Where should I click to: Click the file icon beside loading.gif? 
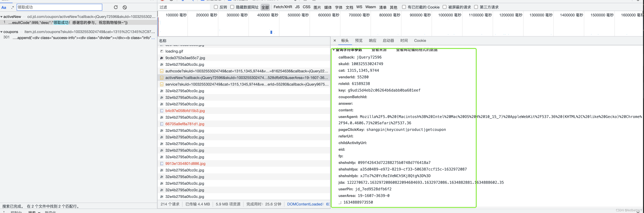tap(162, 51)
